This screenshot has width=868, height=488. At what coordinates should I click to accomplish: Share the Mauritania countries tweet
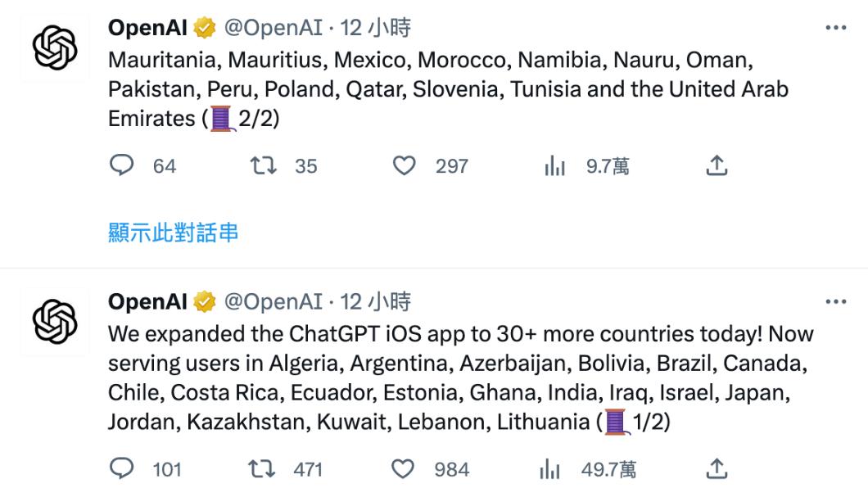(x=717, y=166)
